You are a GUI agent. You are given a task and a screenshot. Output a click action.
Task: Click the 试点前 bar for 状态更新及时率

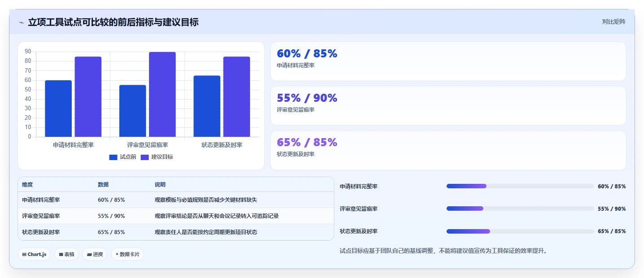207,106
